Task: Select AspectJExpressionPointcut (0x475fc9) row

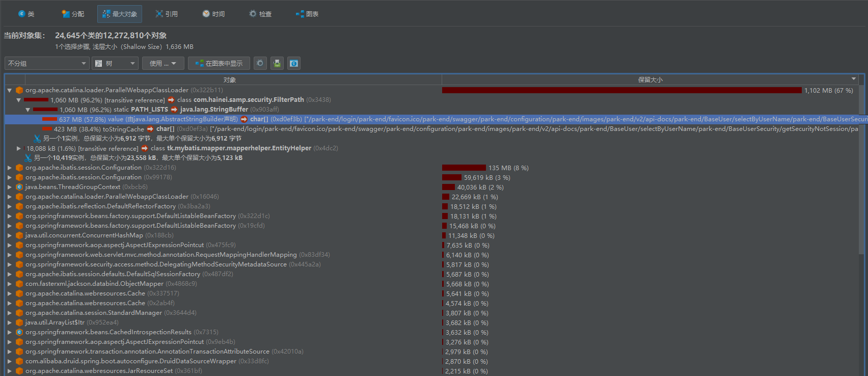Action: pyautogui.click(x=431, y=245)
